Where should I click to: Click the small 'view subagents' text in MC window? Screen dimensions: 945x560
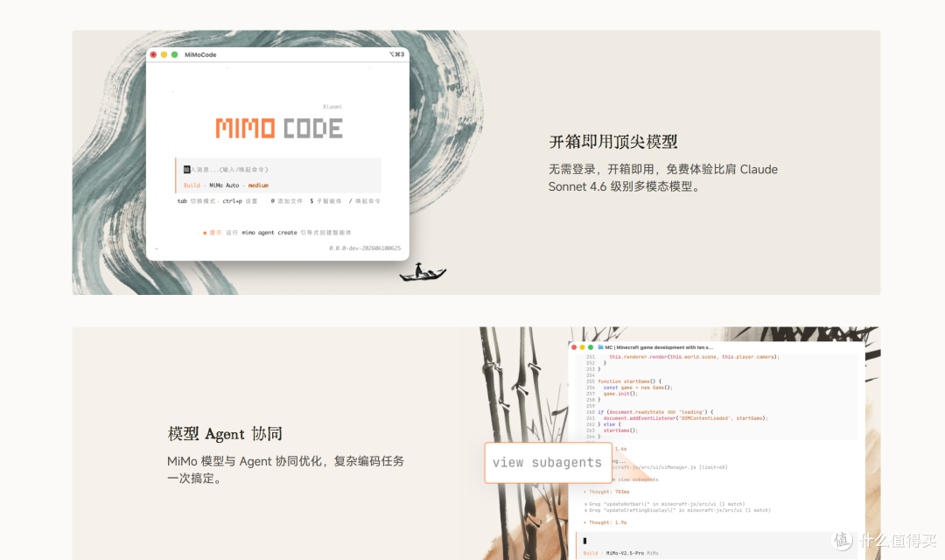tap(636, 479)
